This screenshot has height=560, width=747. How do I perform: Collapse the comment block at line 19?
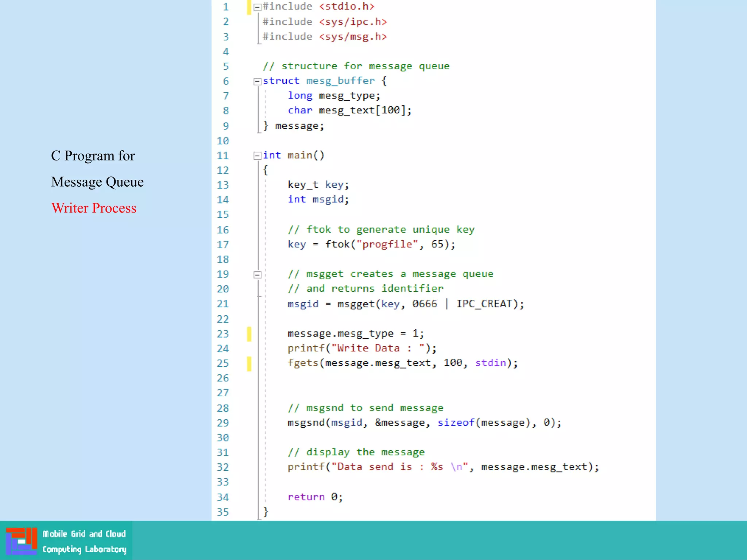point(257,275)
